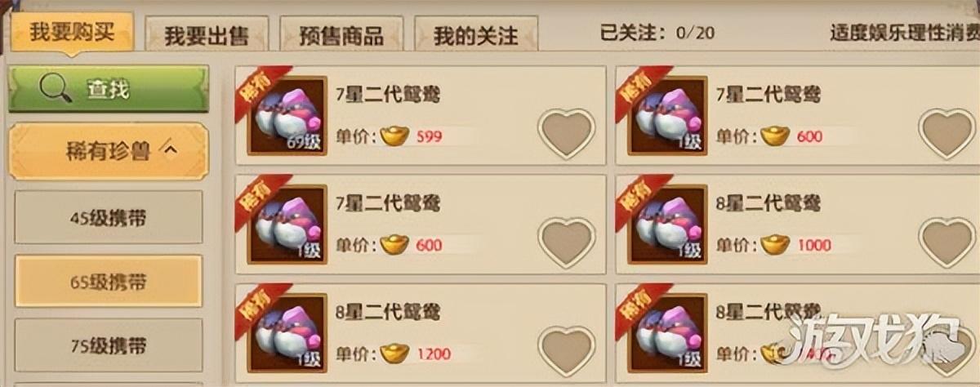The image size is (980, 387).
Task: Select the highlighted 65级携带 entry
Action: [109, 282]
